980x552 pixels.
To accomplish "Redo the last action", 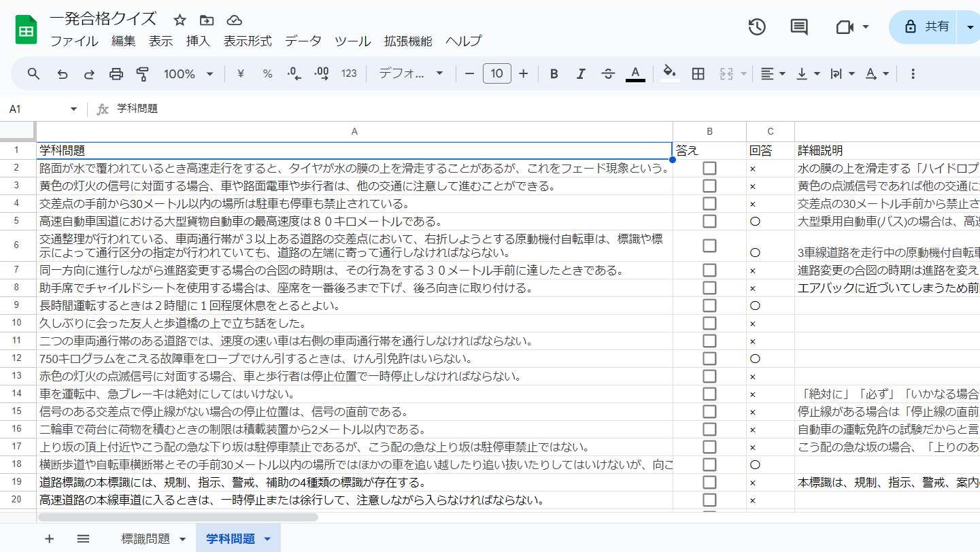I will [89, 73].
